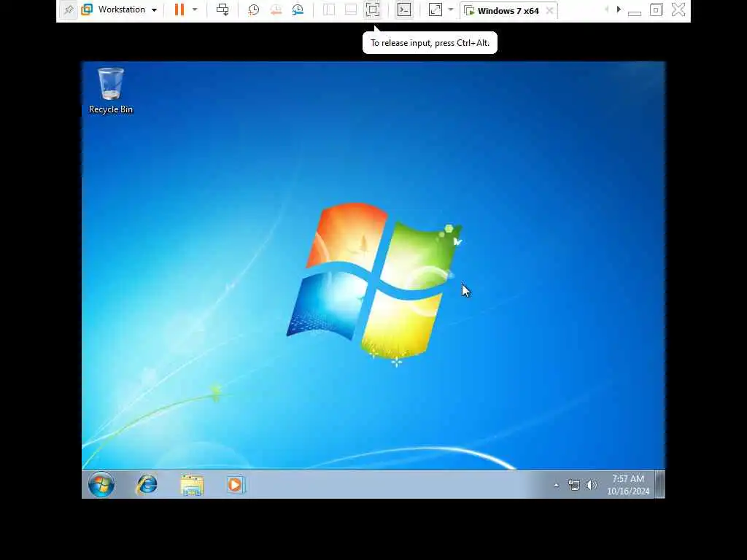
Task: Open the Windows 7 Start menu
Action: 101,485
